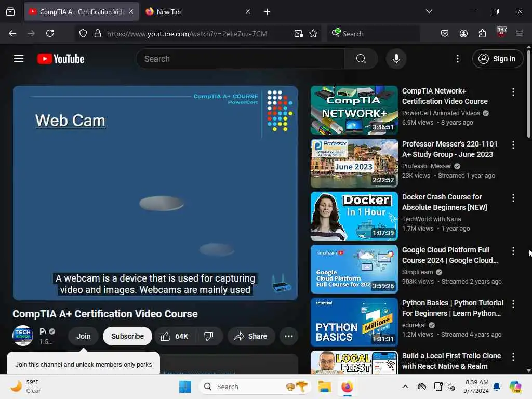Open PowerCert Animated Videos channel link
The image size is (532, 399).
(441, 113)
